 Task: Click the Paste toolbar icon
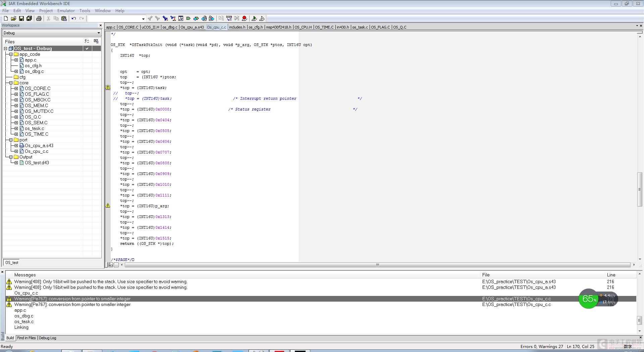[x=64, y=18]
